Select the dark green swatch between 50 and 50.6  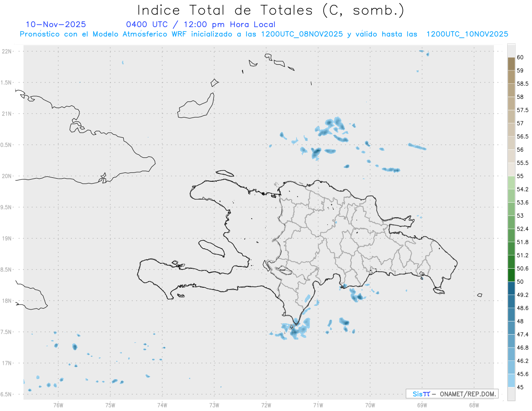[x=511, y=275]
